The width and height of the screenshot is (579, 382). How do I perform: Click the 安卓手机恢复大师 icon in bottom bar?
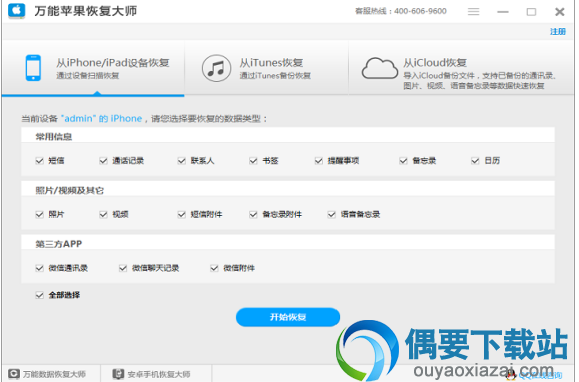(x=118, y=374)
